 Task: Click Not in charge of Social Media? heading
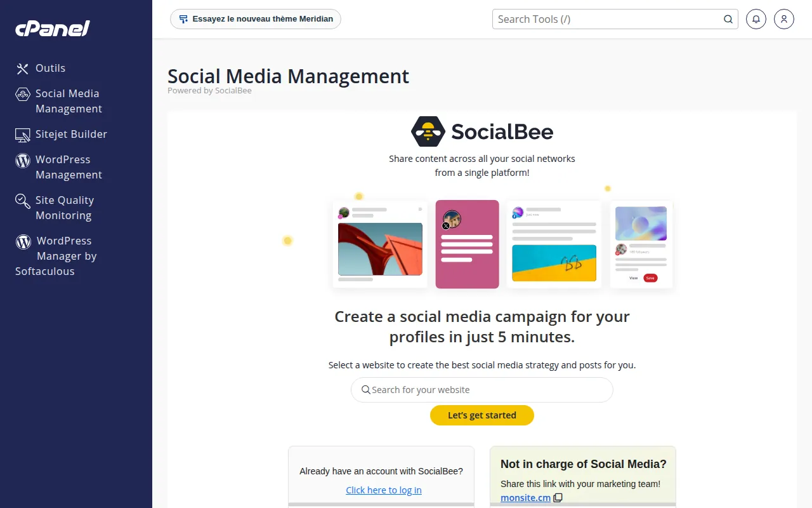[584, 464]
